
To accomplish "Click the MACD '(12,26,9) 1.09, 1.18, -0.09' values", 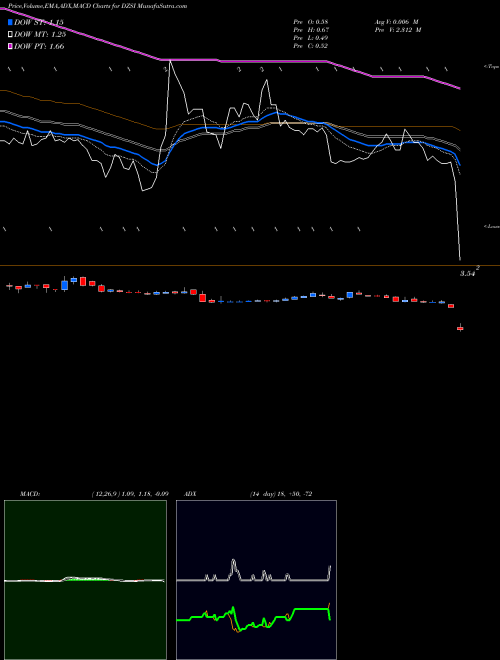I will (x=130, y=494).
